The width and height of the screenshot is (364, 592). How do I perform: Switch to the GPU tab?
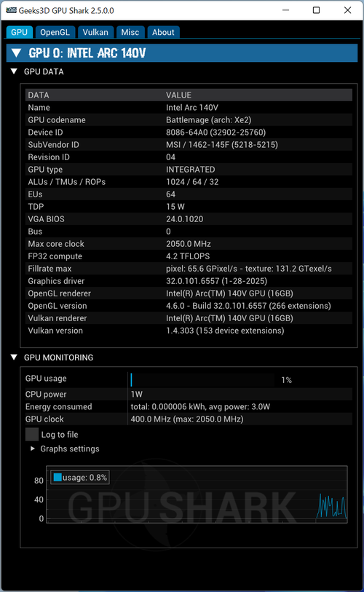(x=19, y=32)
